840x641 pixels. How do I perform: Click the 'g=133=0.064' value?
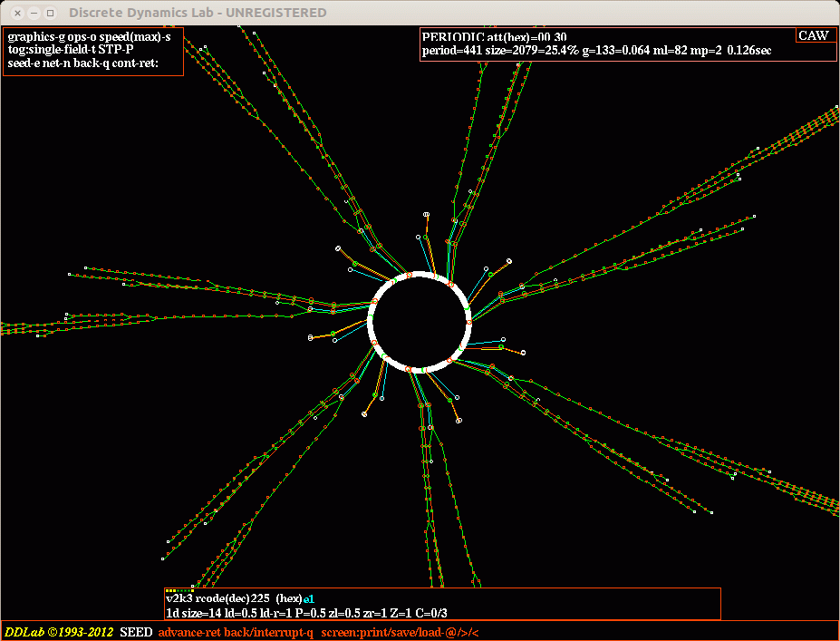point(617,51)
